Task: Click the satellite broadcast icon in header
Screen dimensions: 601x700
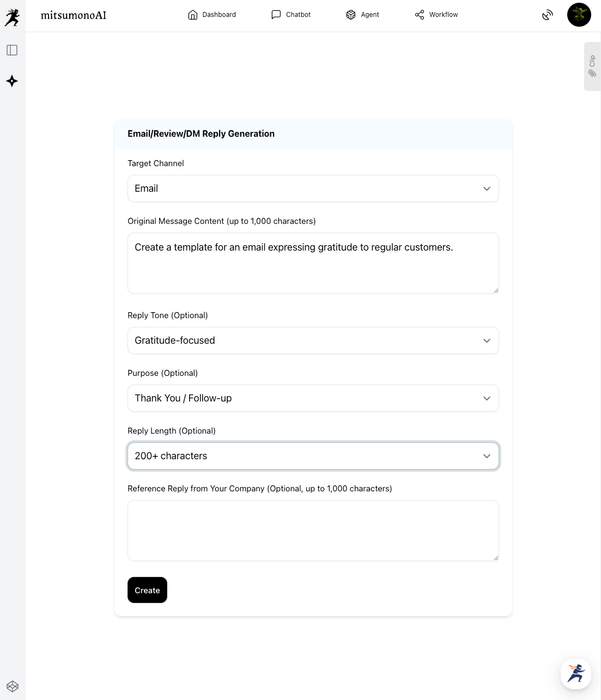Action: point(548,15)
